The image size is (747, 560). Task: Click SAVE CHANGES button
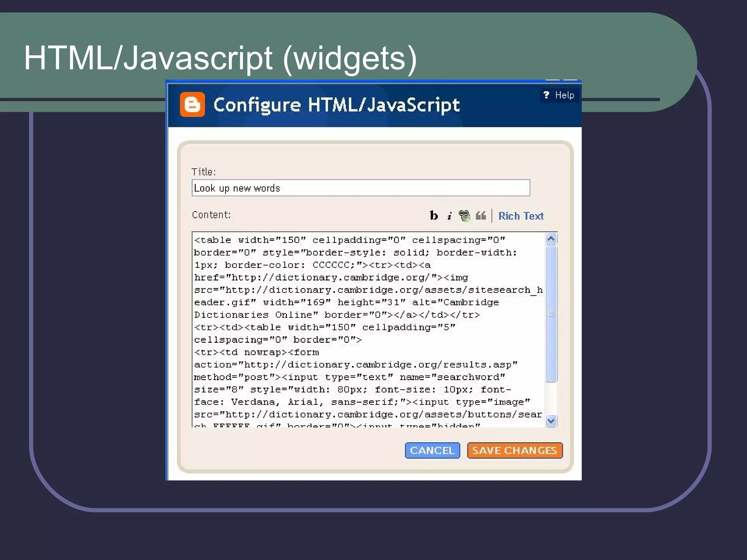pyautogui.click(x=515, y=450)
